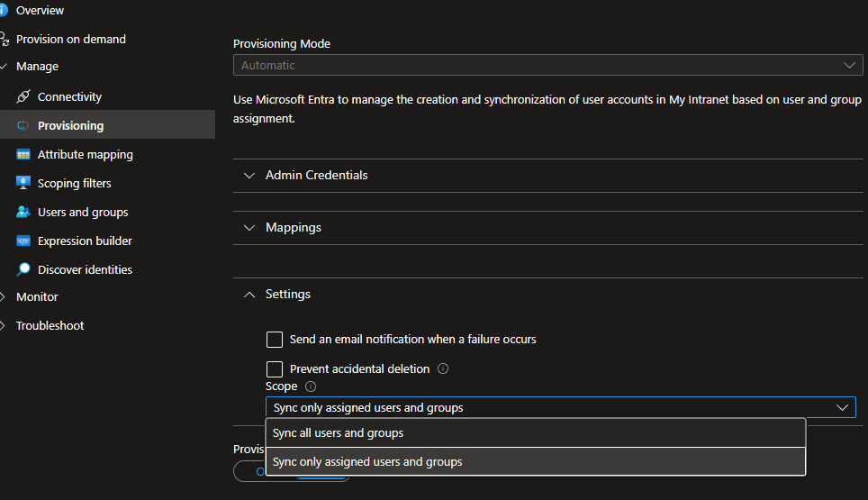The image size is (868, 500).
Task: Open Provision on demand
Action: pyautogui.click(x=71, y=39)
